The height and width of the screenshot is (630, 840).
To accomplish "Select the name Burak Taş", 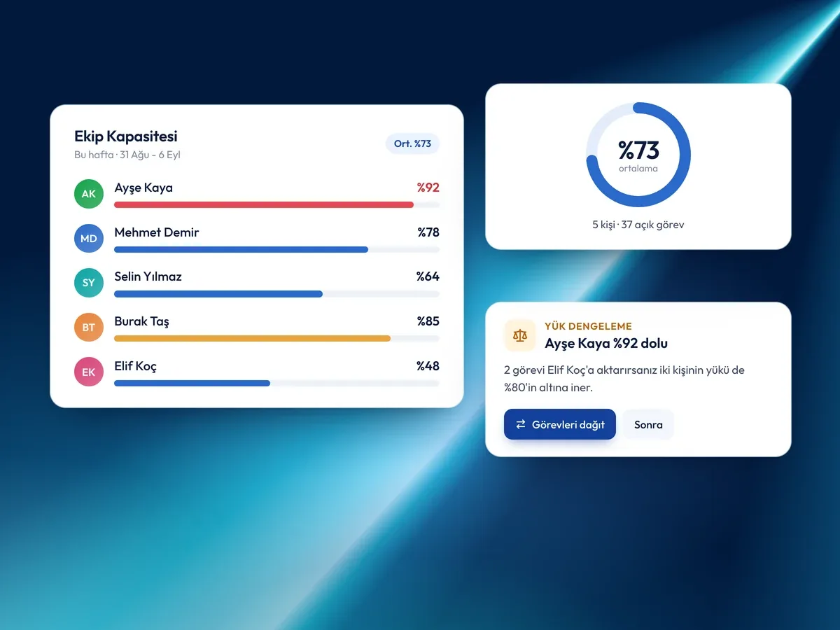I will [141, 321].
